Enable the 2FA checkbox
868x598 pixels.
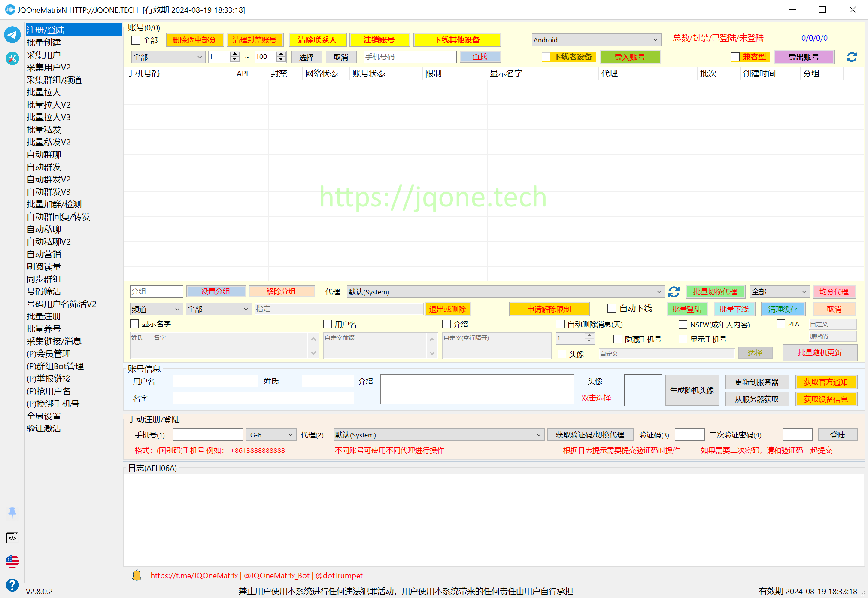point(781,324)
